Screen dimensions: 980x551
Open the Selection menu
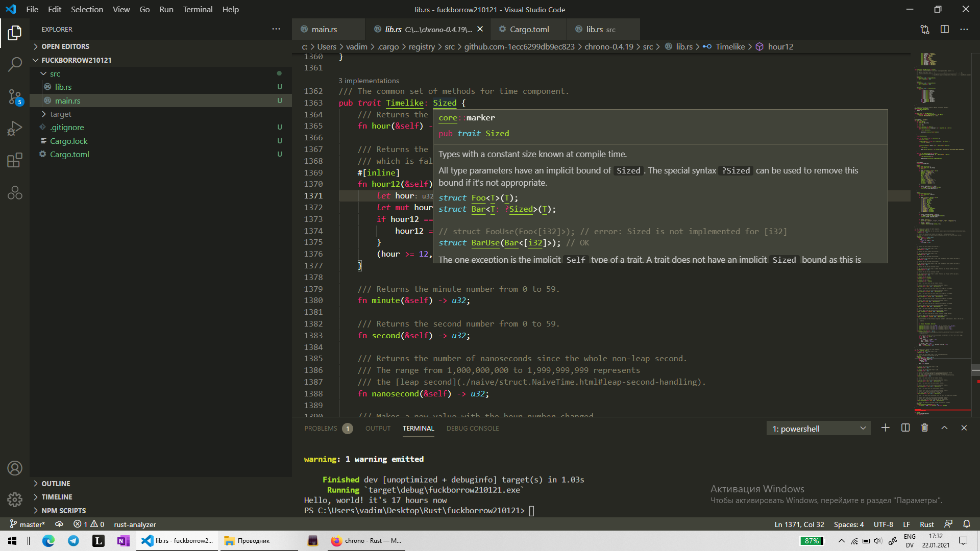(x=87, y=9)
